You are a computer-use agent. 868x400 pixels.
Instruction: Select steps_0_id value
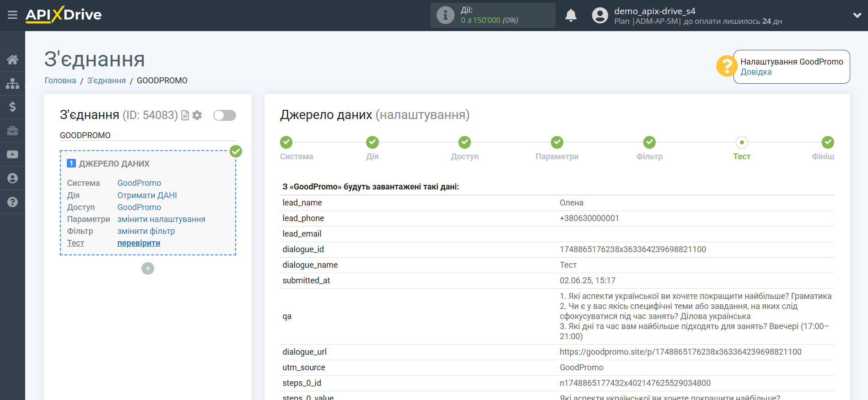[635, 383]
